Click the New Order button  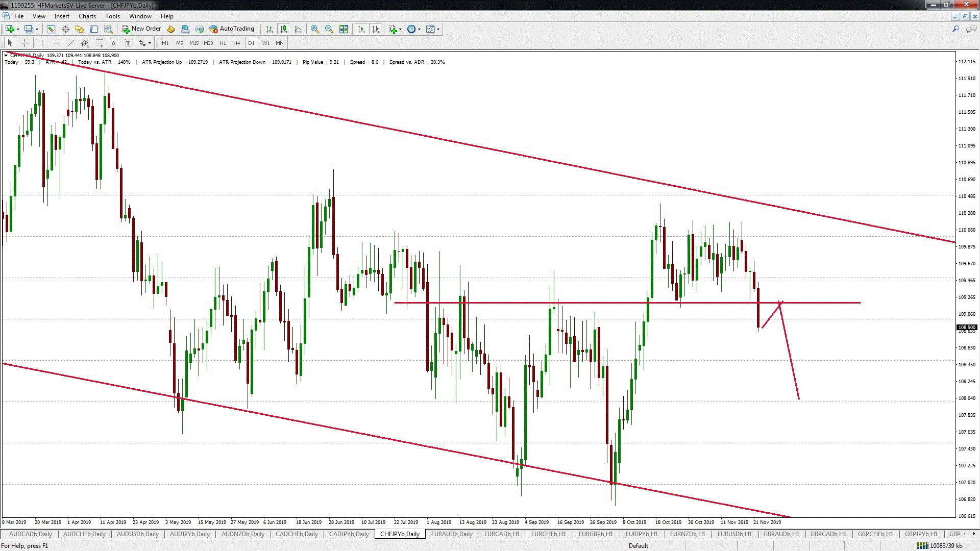(141, 29)
